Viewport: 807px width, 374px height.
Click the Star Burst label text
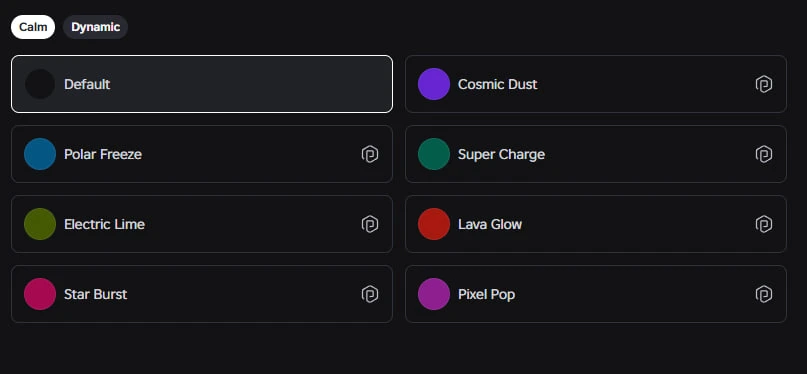click(95, 294)
